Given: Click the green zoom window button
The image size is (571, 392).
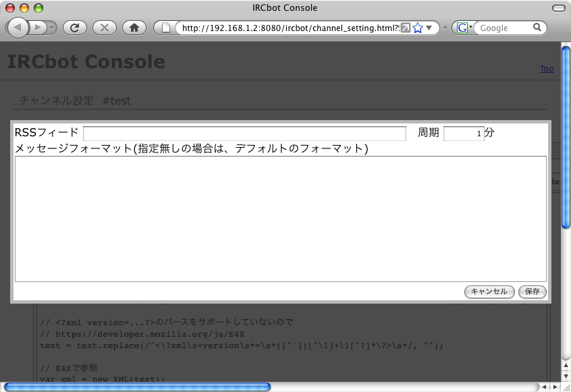Looking at the screenshot, I should coord(38,8).
